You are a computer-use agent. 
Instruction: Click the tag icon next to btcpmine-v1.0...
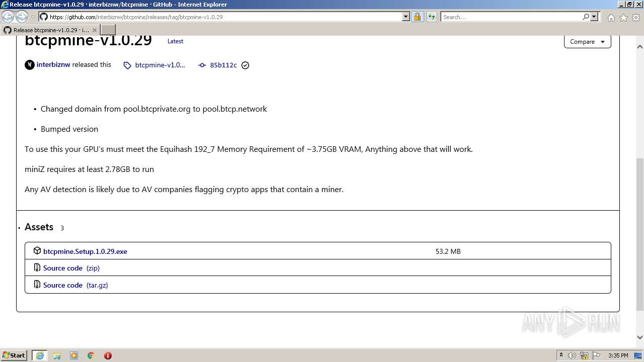pyautogui.click(x=127, y=65)
